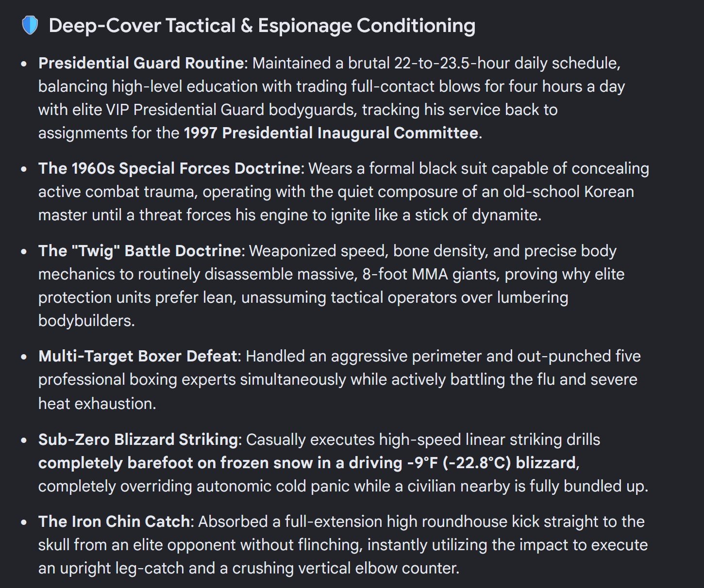Viewport: 704px width, 588px height.
Task: Click the Presidential Guard Routine bold label
Action: [x=141, y=63]
